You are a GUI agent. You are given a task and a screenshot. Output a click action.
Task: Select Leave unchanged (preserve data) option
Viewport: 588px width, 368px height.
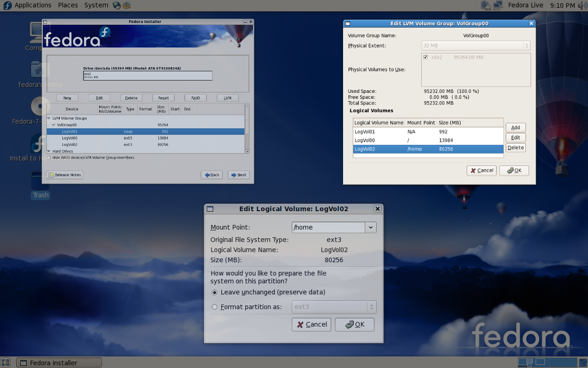[268, 292]
